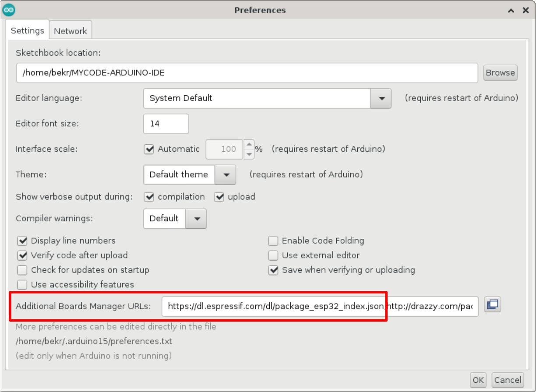The image size is (536, 392).
Task: Disable verbose output during compilation
Action: click(x=149, y=197)
